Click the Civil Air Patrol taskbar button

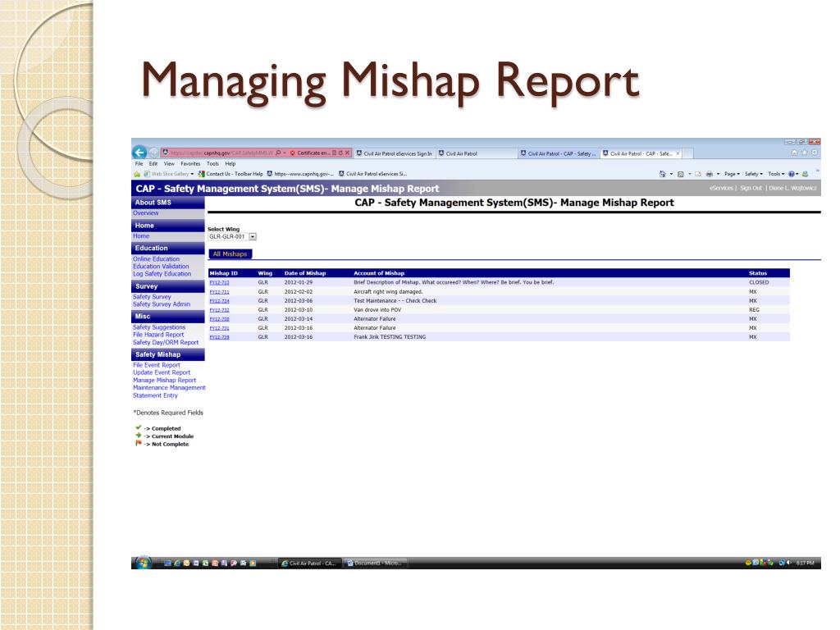click(308, 563)
